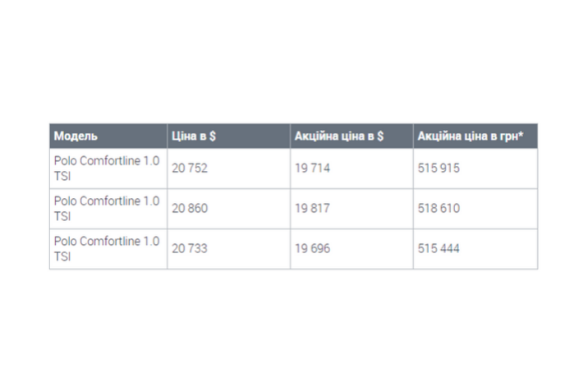Select second Polo Comfortline 1.0 TSI cell
Viewport: 588px width, 392px height.
click(x=108, y=209)
